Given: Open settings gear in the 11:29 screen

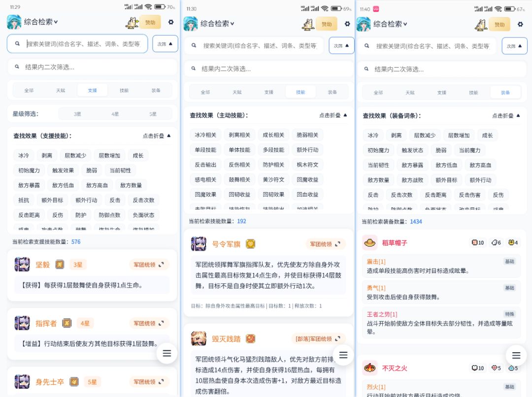Looking at the screenshot, I should tap(171, 22).
